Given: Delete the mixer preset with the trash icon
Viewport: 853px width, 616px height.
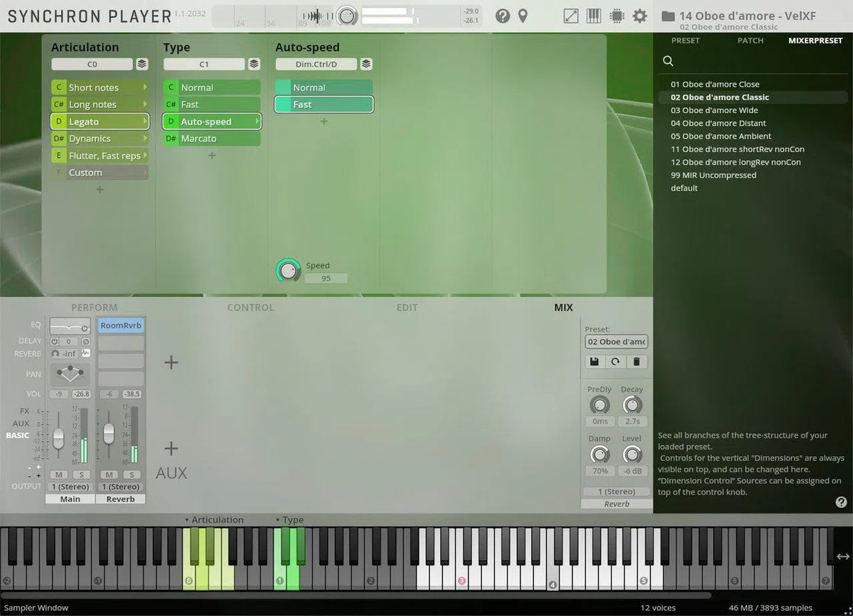Looking at the screenshot, I should 636,362.
